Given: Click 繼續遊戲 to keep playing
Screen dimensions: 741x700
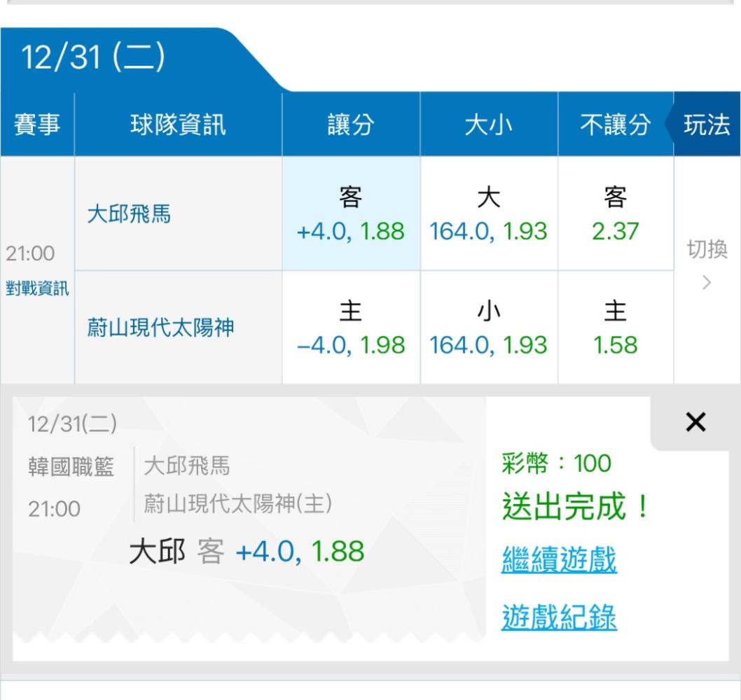Looking at the screenshot, I should click(559, 559).
